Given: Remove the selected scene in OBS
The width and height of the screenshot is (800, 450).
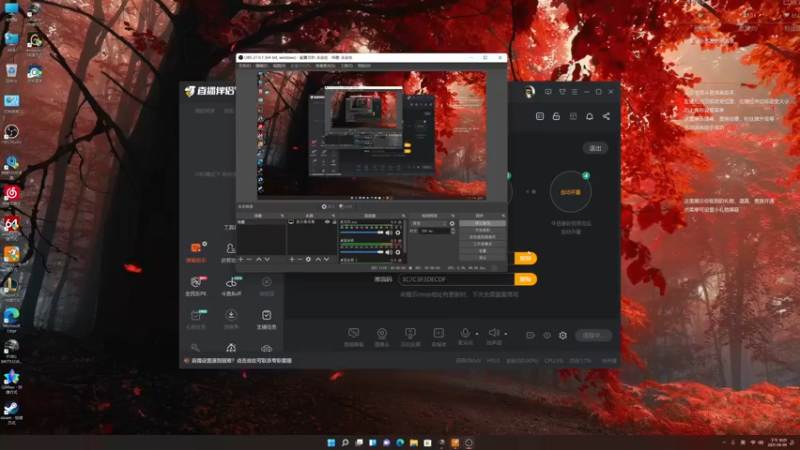Looking at the screenshot, I should 249,260.
